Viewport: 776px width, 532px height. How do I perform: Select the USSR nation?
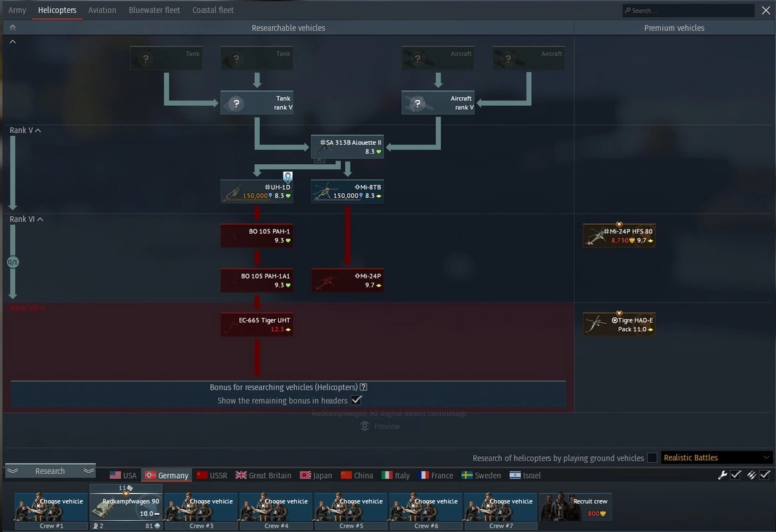click(212, 475)
